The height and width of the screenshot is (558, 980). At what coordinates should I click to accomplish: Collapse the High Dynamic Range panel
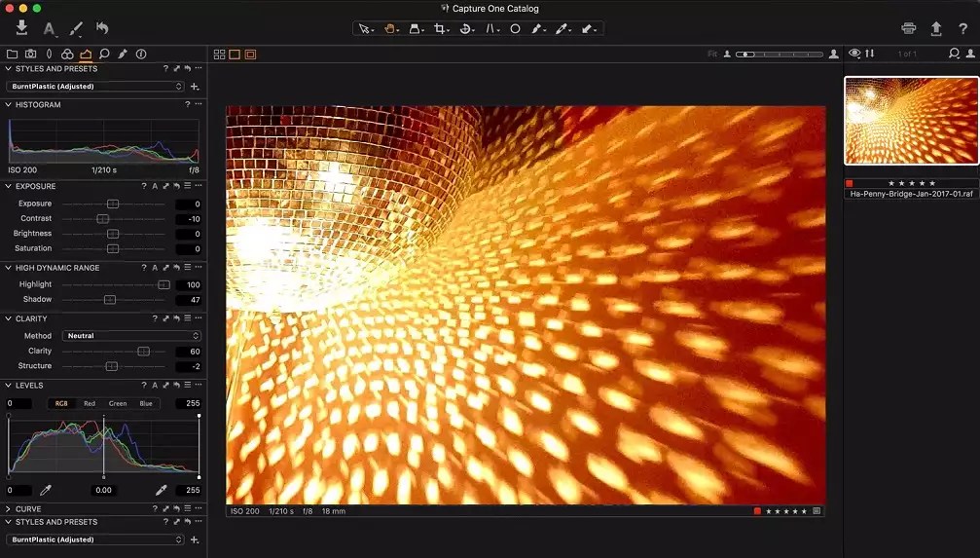8,268
